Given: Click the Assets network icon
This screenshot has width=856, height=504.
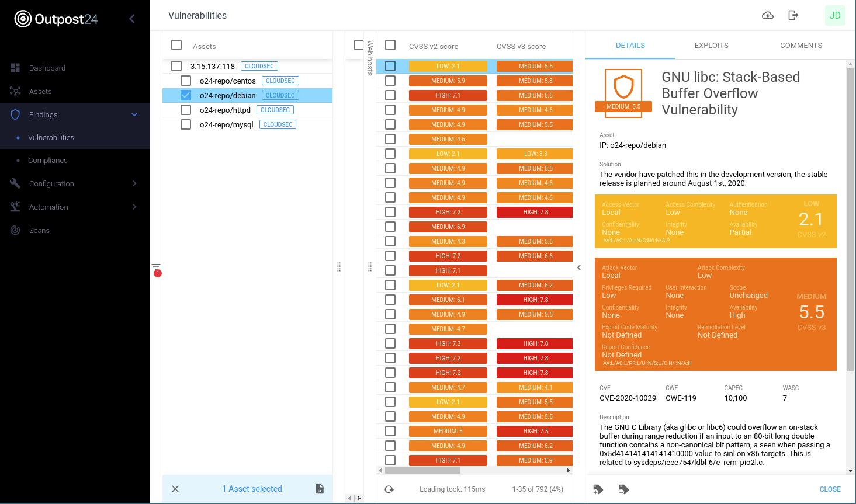Looking at the screenshot, I should pyautogui.click(x=15, y=91).
